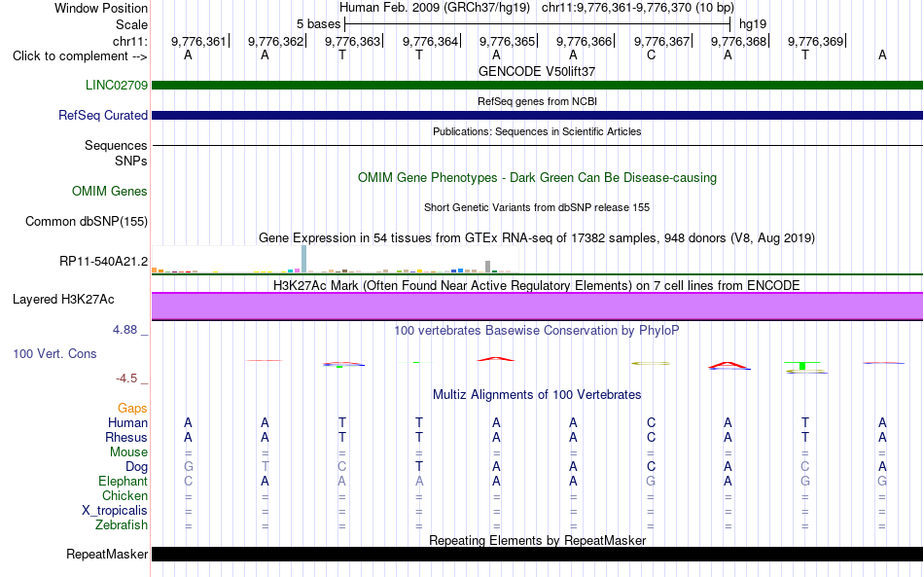The height and width of the screenshot is (577, 924).
Task: Click the X_tropicalis alignment row label
Action: click(115, 511)
